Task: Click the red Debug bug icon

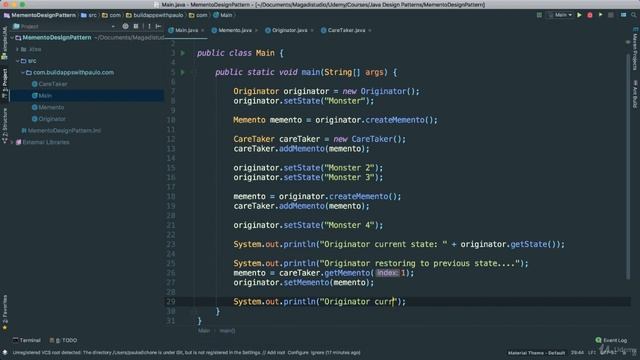Action: pyautogui.click(x=590, y=15)
